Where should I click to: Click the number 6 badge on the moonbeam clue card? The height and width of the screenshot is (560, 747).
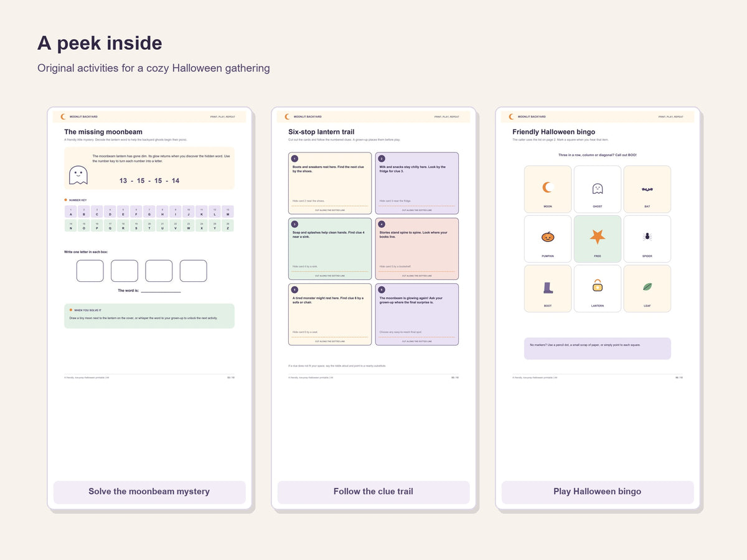pyautogui.click(x=382, y=289)
